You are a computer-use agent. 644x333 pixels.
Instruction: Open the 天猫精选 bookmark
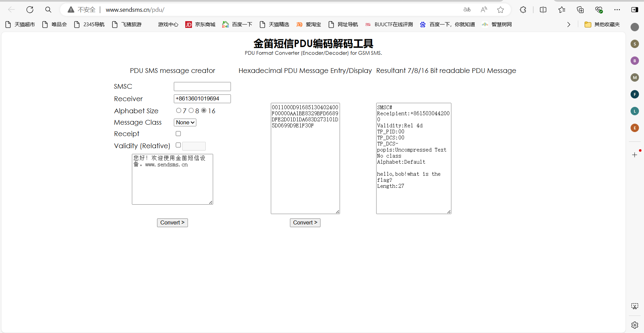(x=275, y=25)
